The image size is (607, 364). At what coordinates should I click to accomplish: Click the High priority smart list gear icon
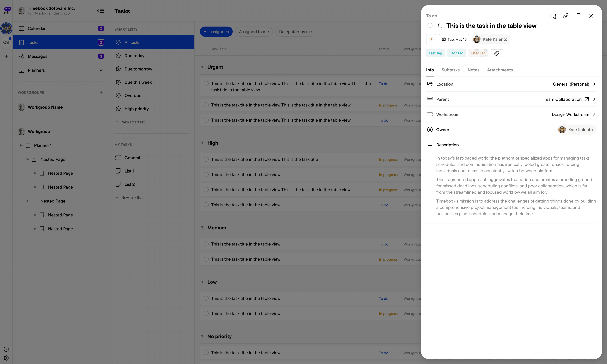(118, 109)
